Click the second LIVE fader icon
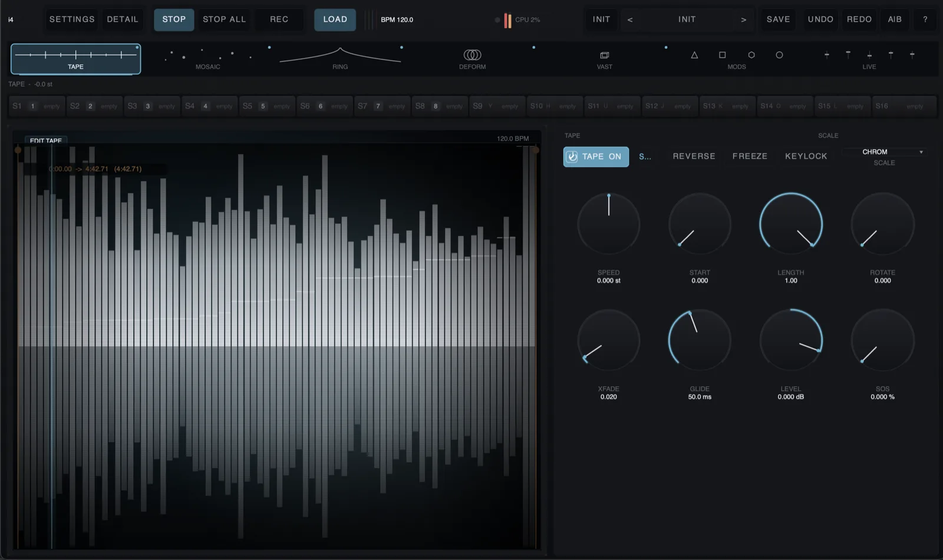Image resolution: width=943 pixels, height=560 pixels. pyautogui.click(x=848, y=55)
